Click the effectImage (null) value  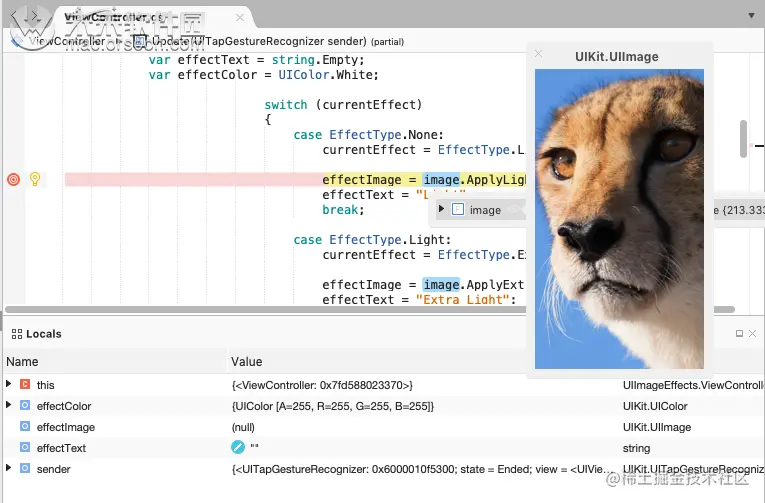click(x=243, y=427)
